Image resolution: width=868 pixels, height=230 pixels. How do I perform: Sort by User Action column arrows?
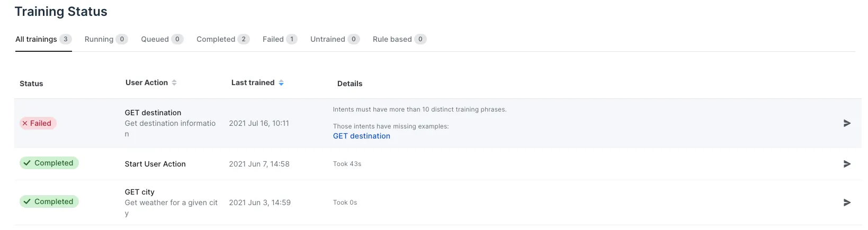(174, 82)
